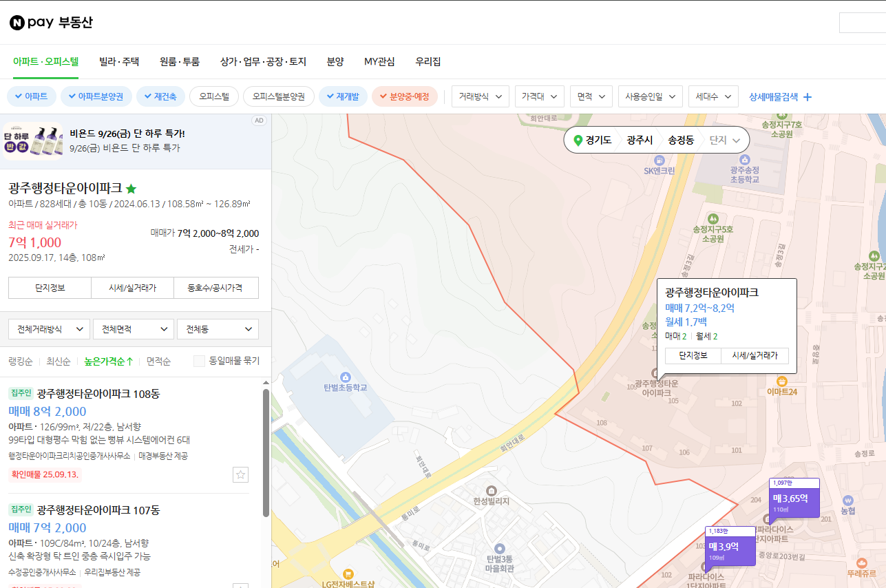Click the 광주행정타운 아이파크 complex map marker
The height and width of the screenshot is (588, 886).
tap(655, 372)
